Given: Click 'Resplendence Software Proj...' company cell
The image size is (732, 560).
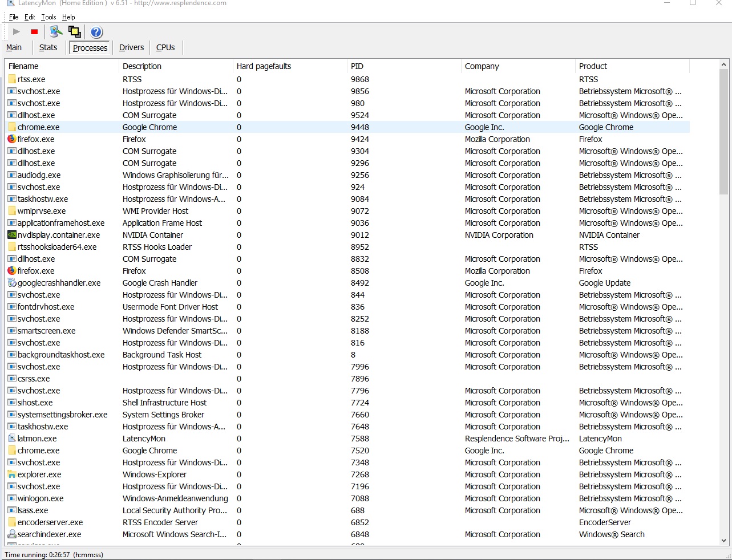Looking at the screenshot, I should (517, 439).
